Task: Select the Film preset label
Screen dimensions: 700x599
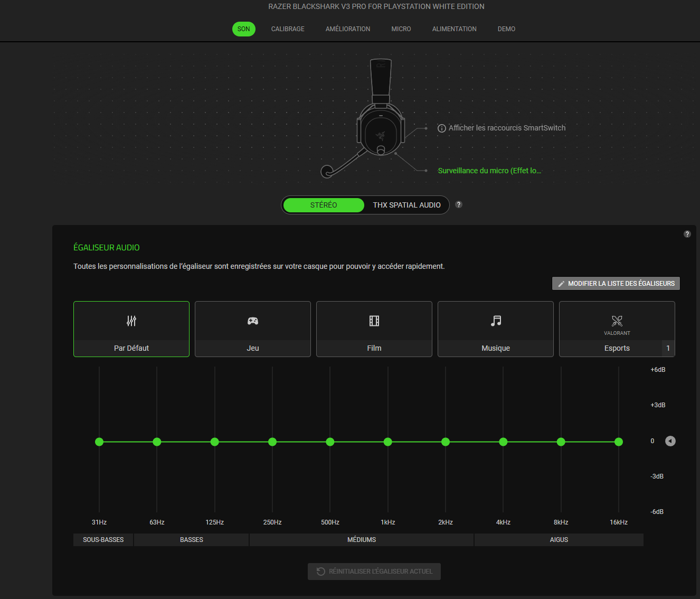Action: 374,348
